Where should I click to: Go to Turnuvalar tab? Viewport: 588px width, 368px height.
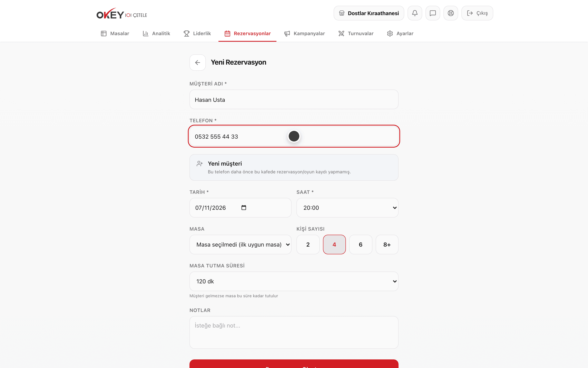356,34
